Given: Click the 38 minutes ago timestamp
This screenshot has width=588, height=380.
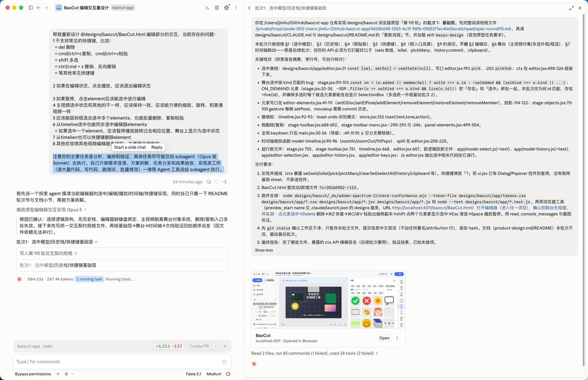Looking at the screenshot, I should (x=187, y=182).
